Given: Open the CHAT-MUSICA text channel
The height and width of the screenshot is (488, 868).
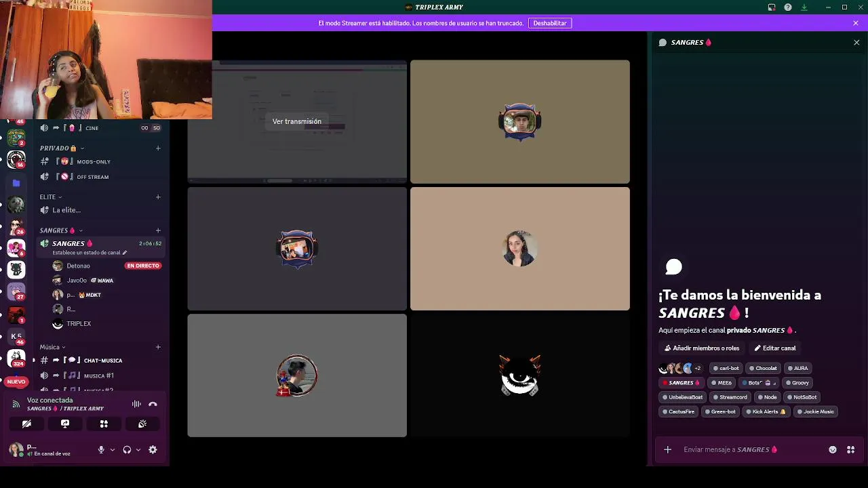Looking at the screenshot, I should pos(100,361).
